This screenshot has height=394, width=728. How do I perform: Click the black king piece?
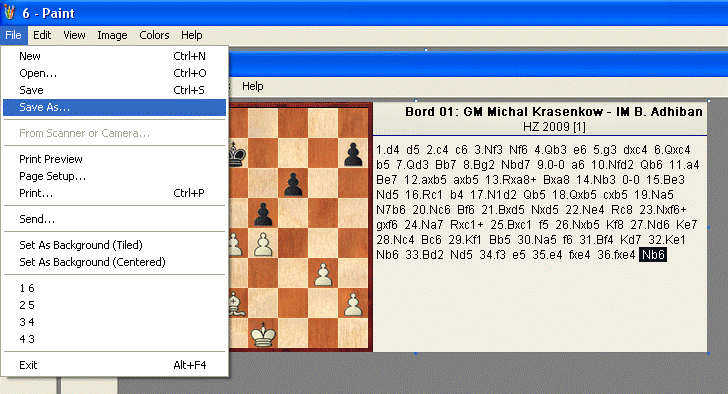[x=237, y=154]
